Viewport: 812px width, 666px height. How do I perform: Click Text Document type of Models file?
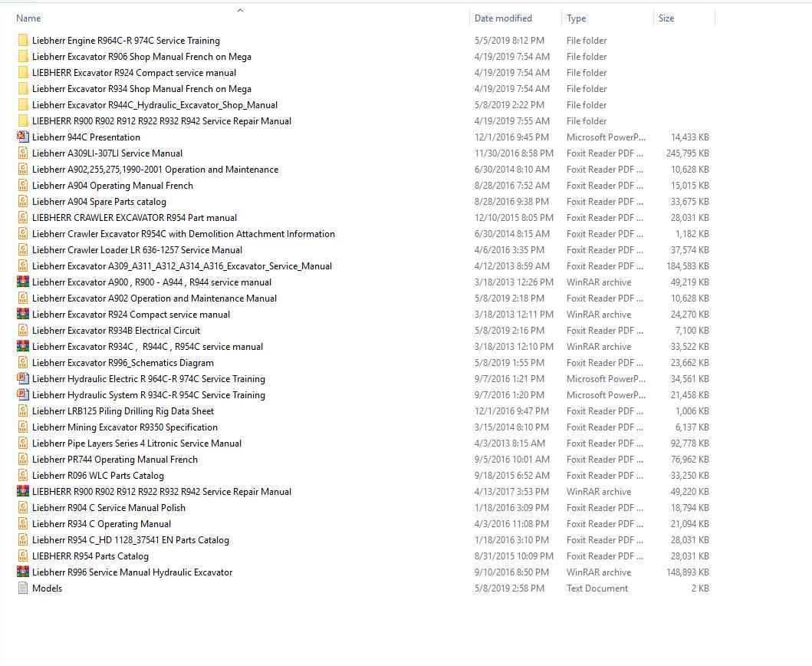coord(597,588)
